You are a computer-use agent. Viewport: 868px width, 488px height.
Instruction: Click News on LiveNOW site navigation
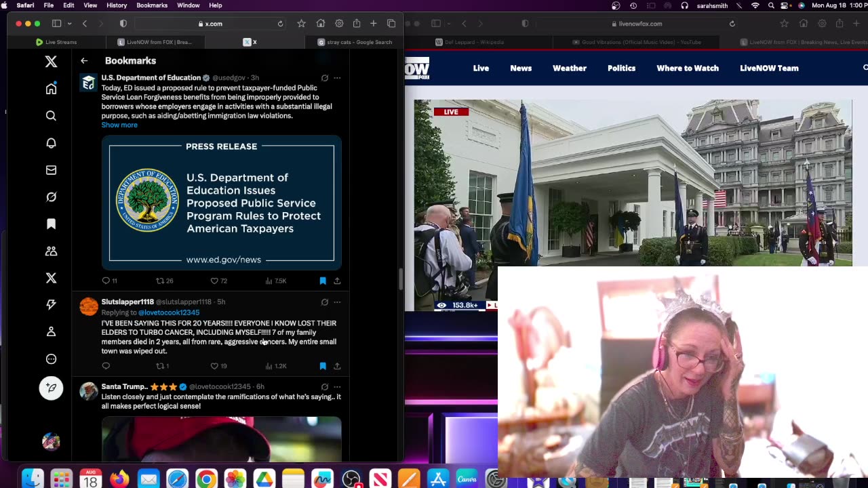click(x=521, y=68)
